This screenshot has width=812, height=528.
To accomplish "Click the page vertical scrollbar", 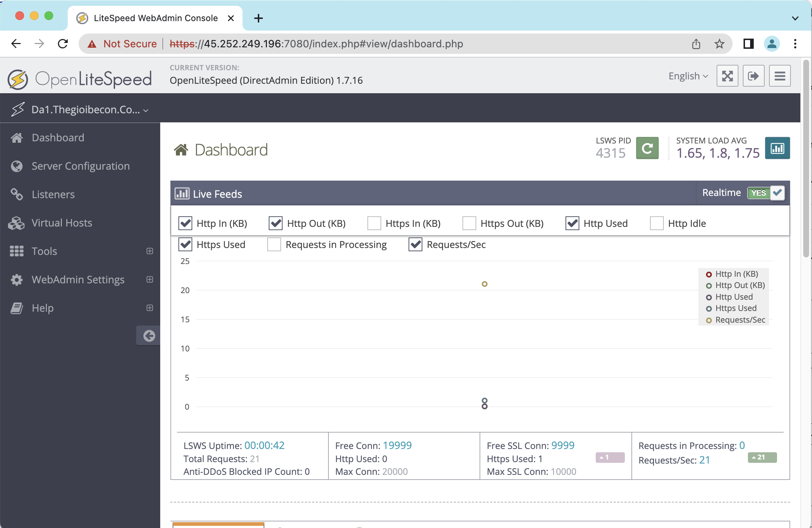I will 806,158.
